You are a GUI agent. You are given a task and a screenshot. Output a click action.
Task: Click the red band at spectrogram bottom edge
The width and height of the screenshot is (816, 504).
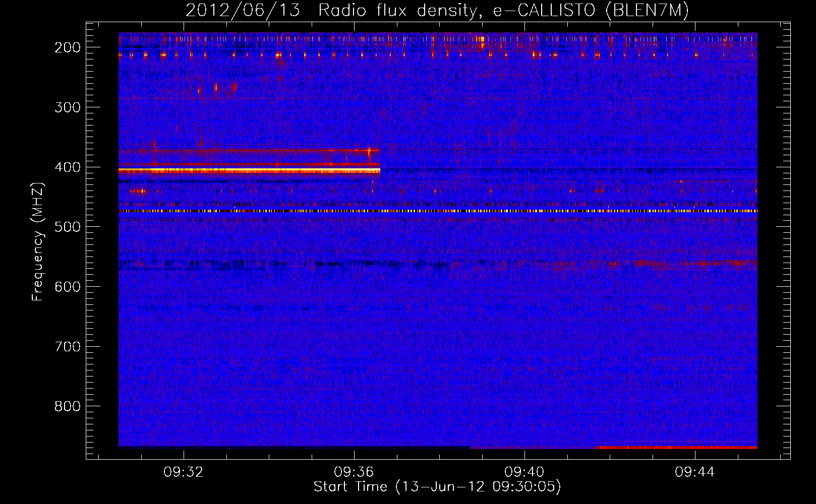[676, 448]
